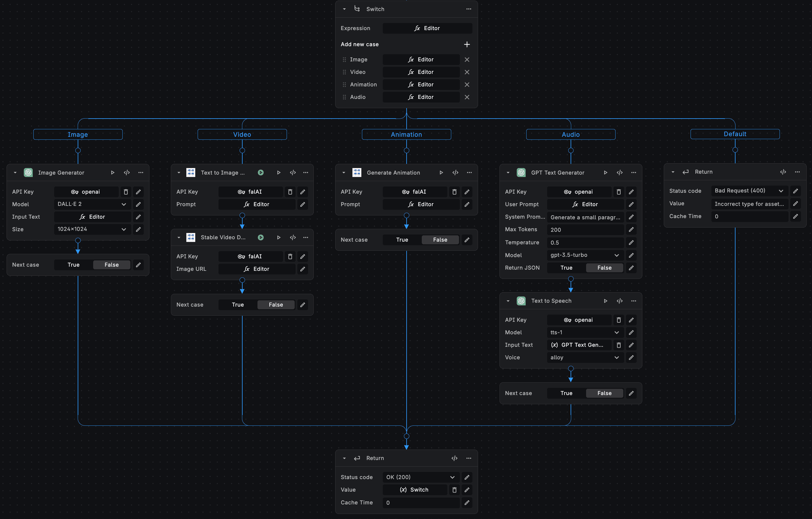
Task: Delete the Switch value in the bottom Return node
Action: [454, 490]
